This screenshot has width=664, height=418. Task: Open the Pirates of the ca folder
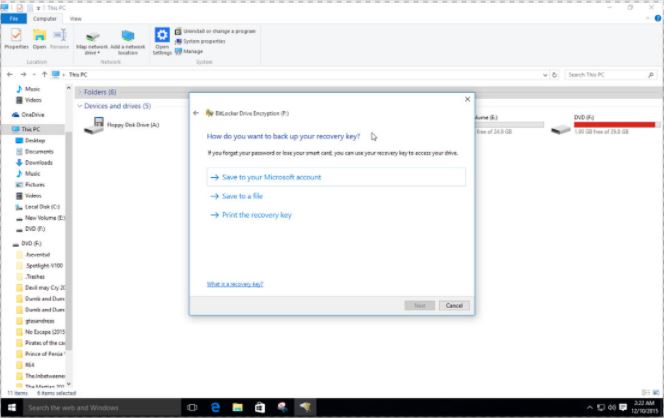tap(40, 343)
